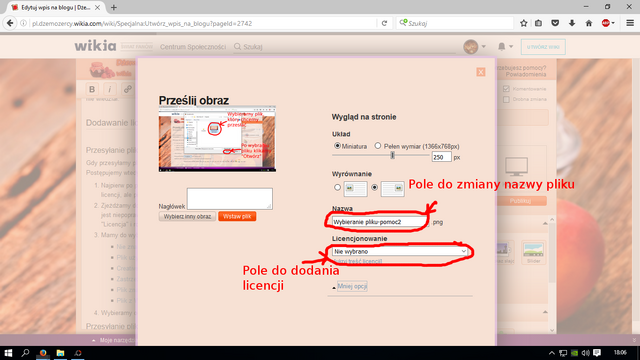
Task: Click the taskbar clock showing 18:06
Action: 620,353
